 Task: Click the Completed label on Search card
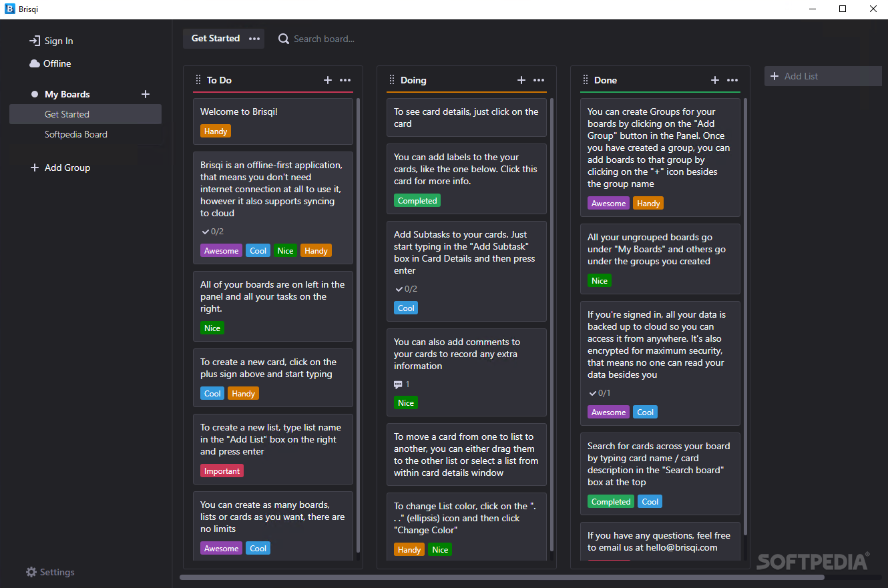click(611, 502)
